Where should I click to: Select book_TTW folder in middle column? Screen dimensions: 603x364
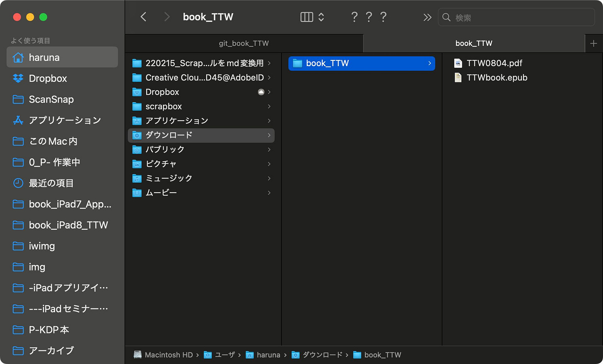pyautogui.click(x=362, y=63)
